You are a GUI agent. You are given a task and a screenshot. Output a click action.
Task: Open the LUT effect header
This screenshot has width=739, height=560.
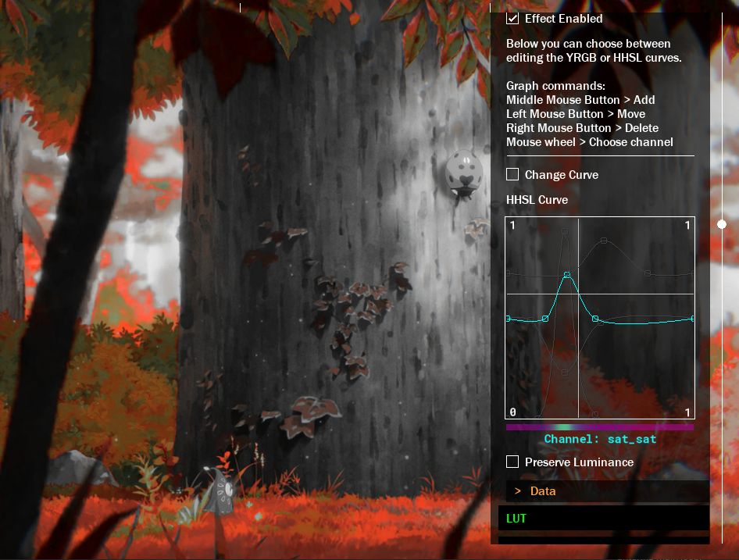pos(604,518)
